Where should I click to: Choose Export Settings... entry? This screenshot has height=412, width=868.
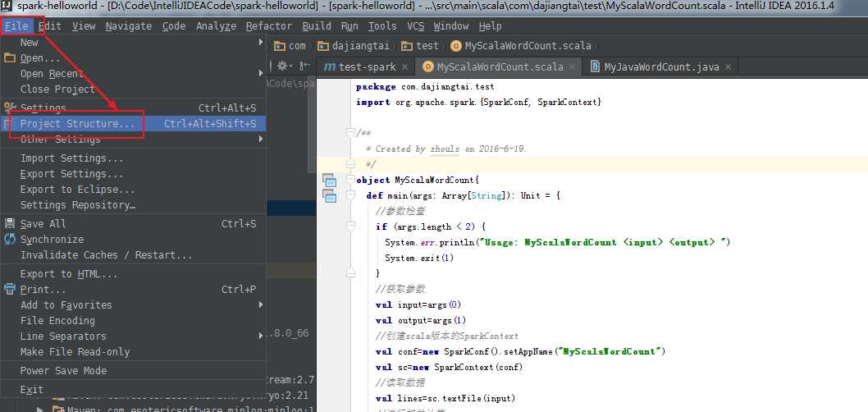134,174
